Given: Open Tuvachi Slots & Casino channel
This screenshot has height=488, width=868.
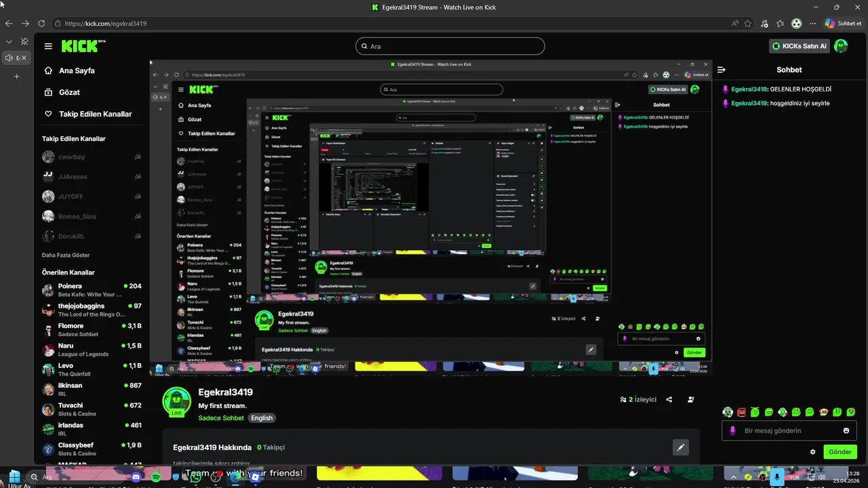Looking at the screenshot, I should pos(92,409).
